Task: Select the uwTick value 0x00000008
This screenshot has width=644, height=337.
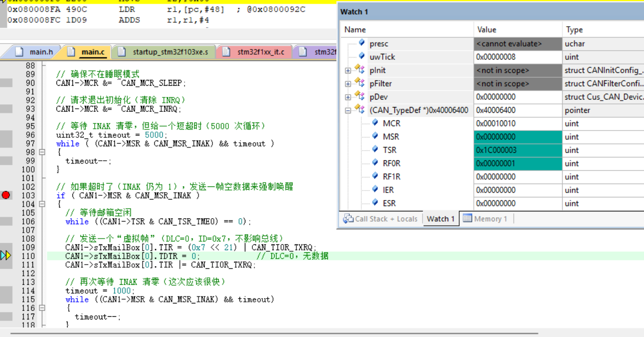Action: [x=518, y=57]
